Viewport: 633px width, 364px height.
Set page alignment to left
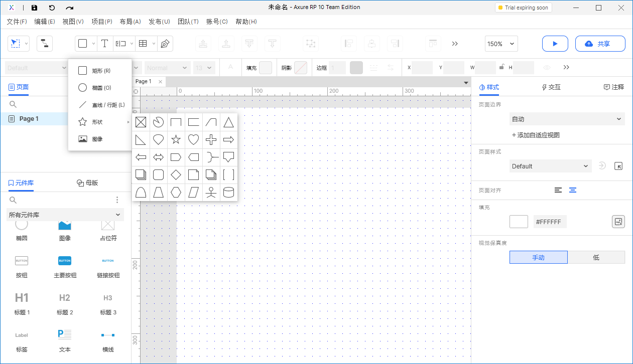pos(558,190)
